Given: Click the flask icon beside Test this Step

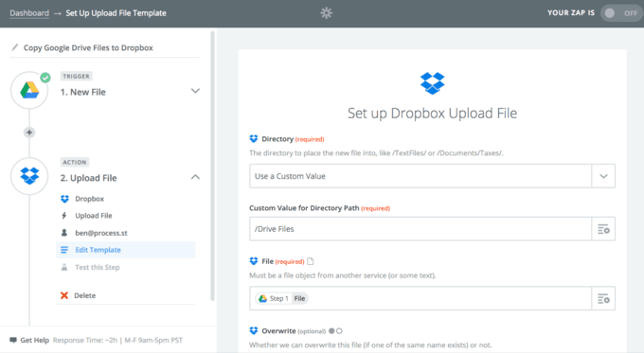Looking at the screenshot, I should 64,267.
